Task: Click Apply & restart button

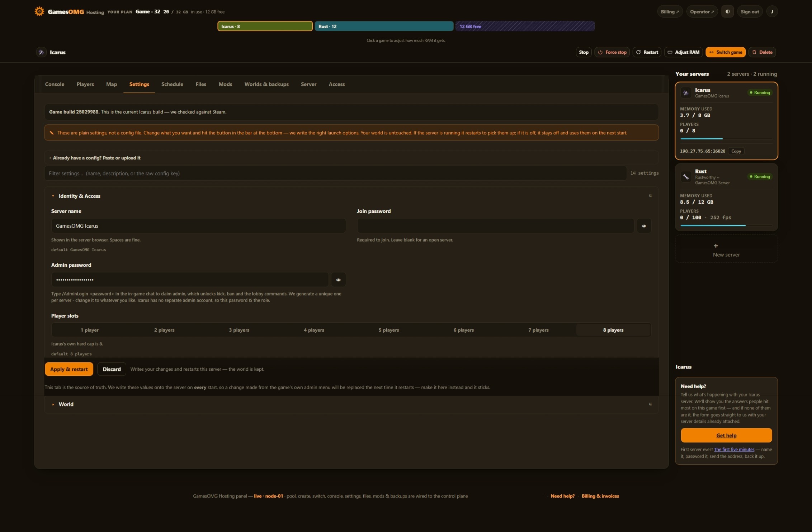Action: tap(69, 369)
